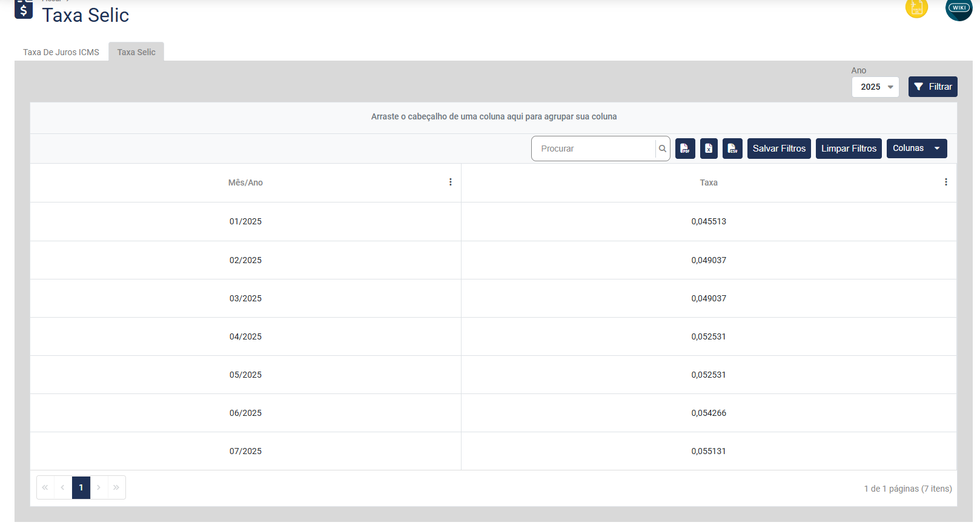Viewport: 980px width, 525px height.
Task: Export the table as CSV
Action: (732, 149)
